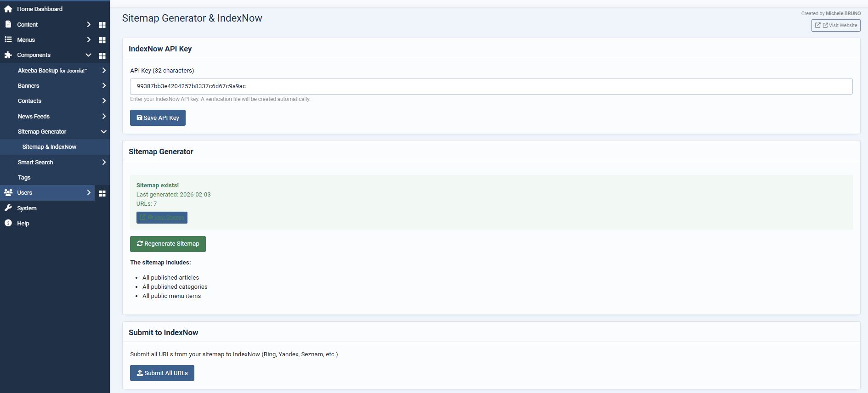Click the 'Sitemap exists!' status text

point(158,185)
